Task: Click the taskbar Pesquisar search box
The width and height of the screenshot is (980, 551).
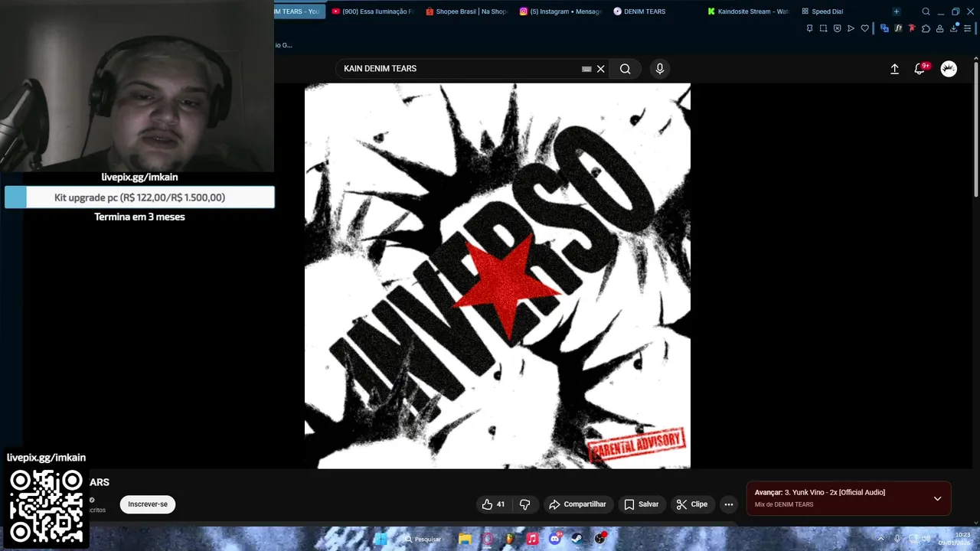Action: click(x=423, y=539)
